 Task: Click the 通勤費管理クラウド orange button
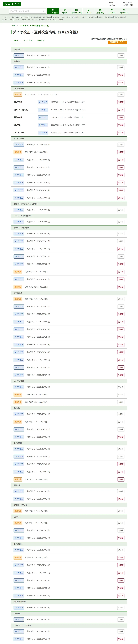pyautogui.click(x=117, y=42)
